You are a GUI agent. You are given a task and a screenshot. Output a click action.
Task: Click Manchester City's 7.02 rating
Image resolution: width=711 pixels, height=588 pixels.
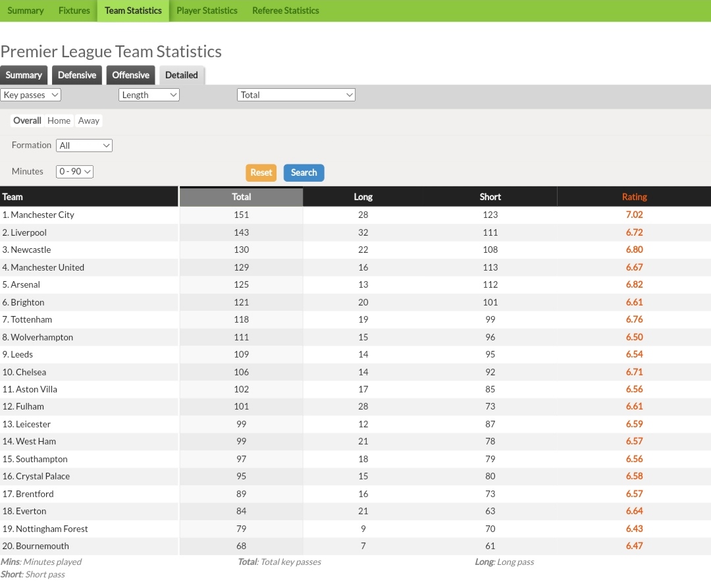tap(635, 215)
